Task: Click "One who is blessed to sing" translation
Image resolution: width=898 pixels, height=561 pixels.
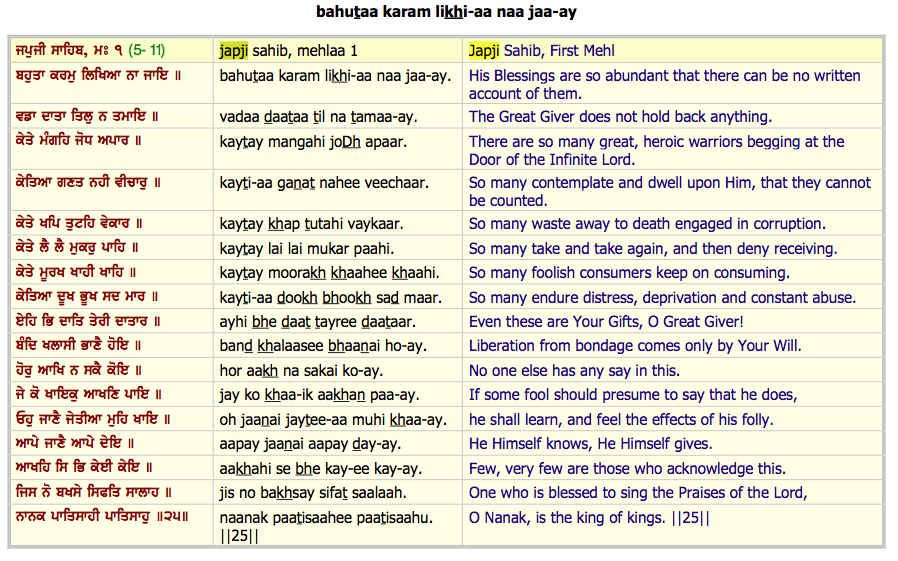Action: 636,493
